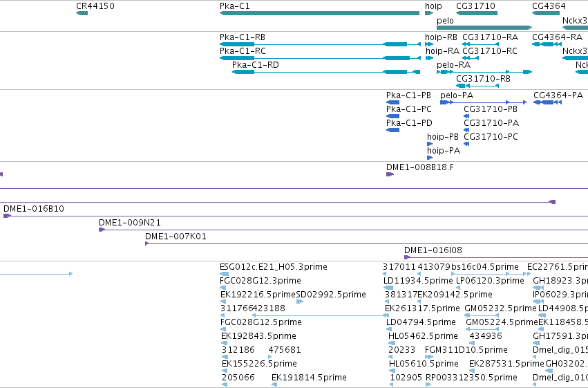Select the hoip-PA protein label
The height and width of the screenshot is (388, 588).
[444, 151]
